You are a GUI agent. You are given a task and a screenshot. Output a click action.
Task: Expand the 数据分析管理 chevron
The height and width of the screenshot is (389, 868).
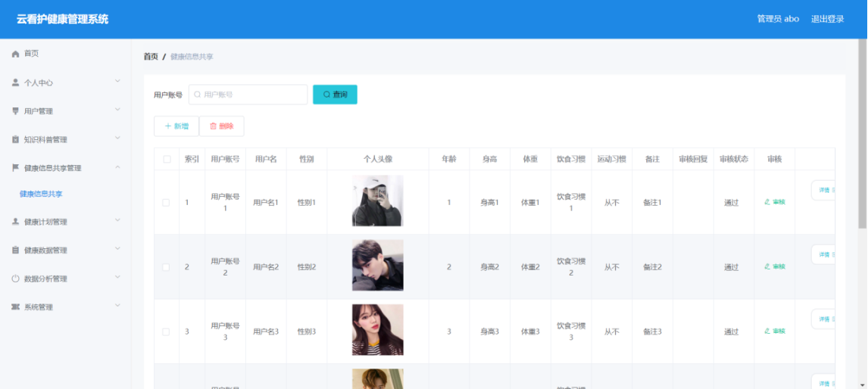(117, 277)
